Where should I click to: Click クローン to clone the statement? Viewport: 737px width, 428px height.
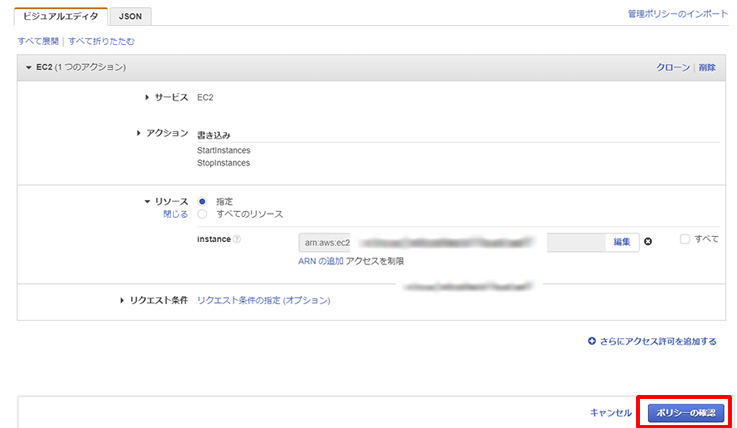coord(673,68)
